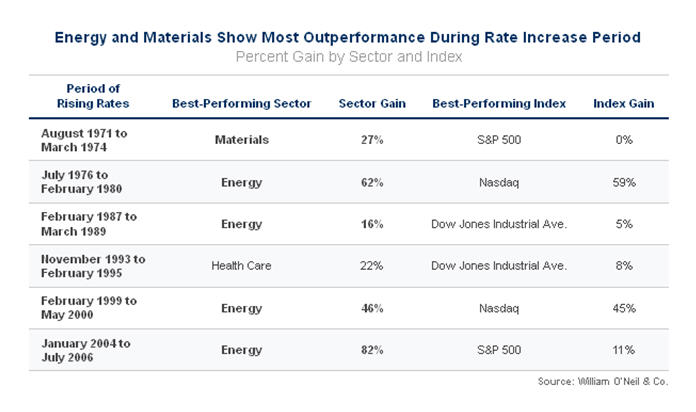
Task: Click the August 1971 to March 1974 period
Action: coord(84,139)
